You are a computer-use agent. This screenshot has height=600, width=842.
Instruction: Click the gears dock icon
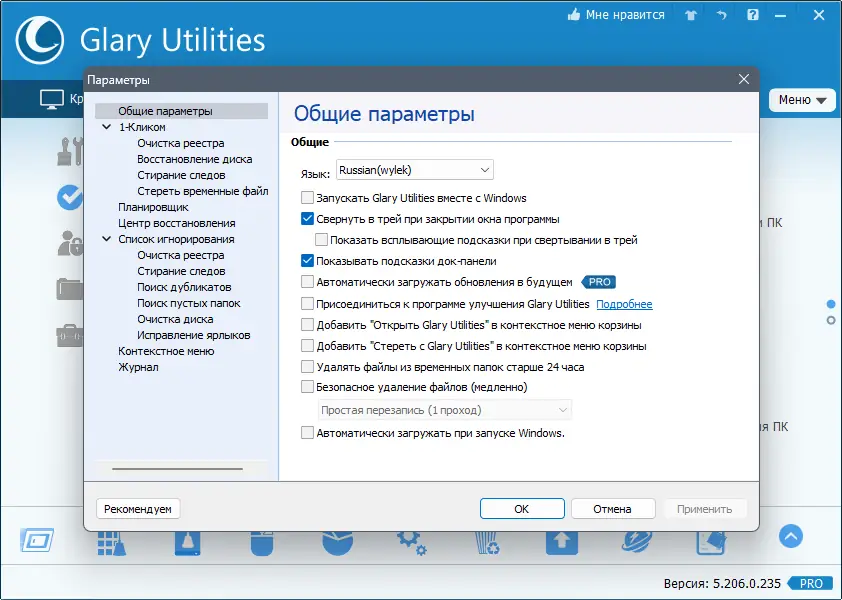point(412,543)
